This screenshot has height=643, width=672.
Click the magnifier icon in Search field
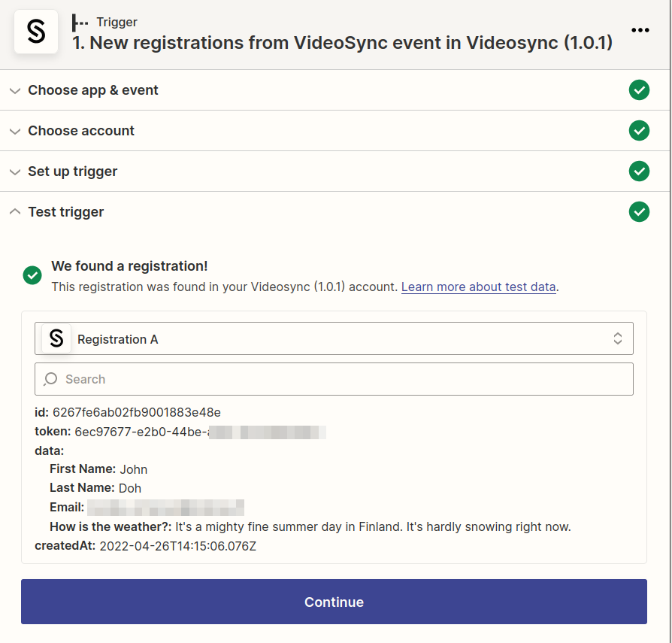click(x=51, y=379)
